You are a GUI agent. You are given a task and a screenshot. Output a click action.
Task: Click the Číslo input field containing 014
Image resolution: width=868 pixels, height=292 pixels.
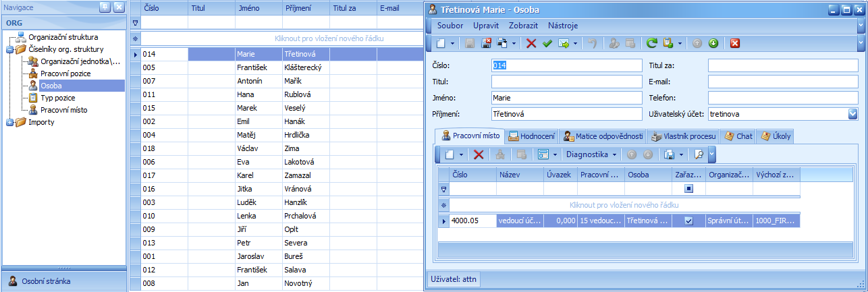[566, 65]
